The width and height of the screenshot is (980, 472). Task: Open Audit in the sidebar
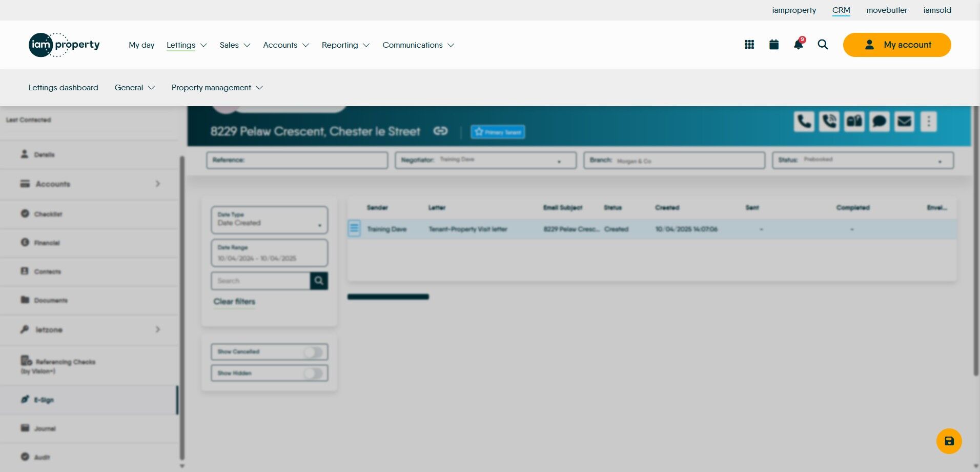[x=90, y=457]
